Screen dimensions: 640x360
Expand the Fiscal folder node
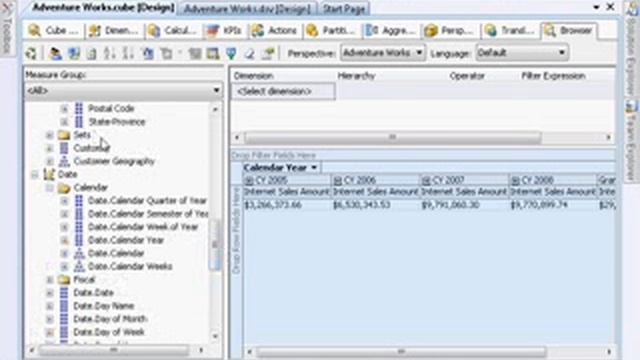click(x=49, y=280)
